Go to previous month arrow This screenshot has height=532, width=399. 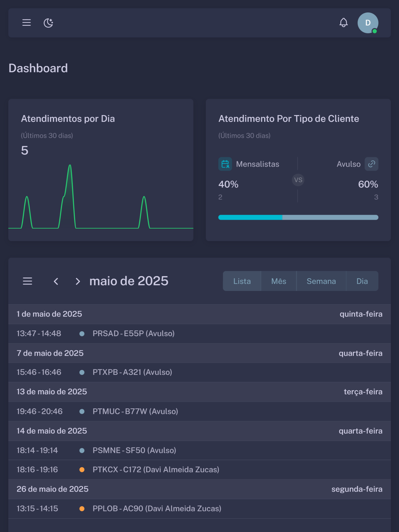click(56, 281)
